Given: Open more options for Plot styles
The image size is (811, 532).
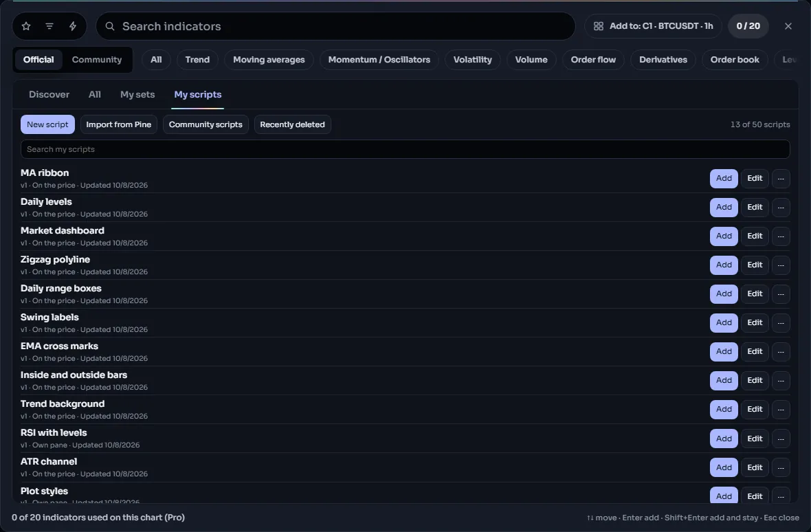Looking at the screenshot, I should point(781,496).
